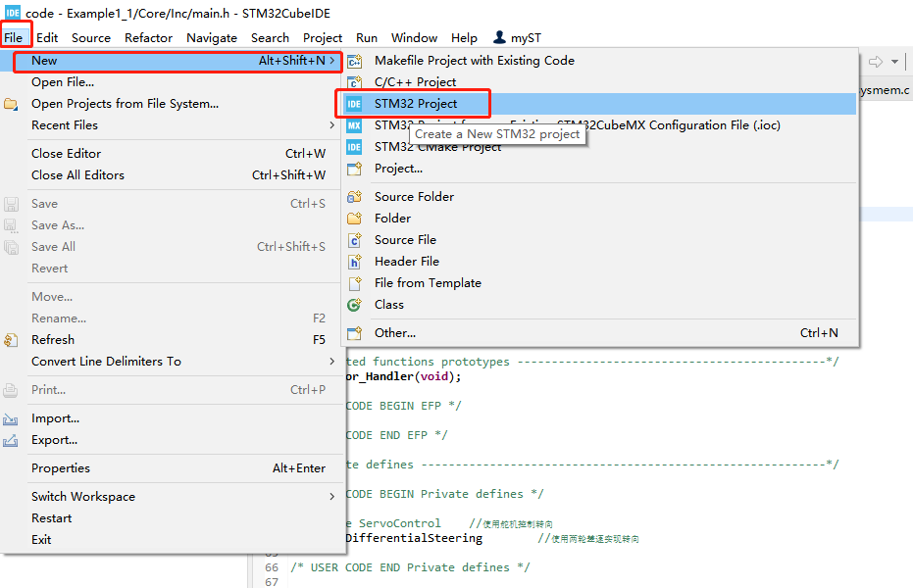Open the Navigate menu

[x=212, y=38]
